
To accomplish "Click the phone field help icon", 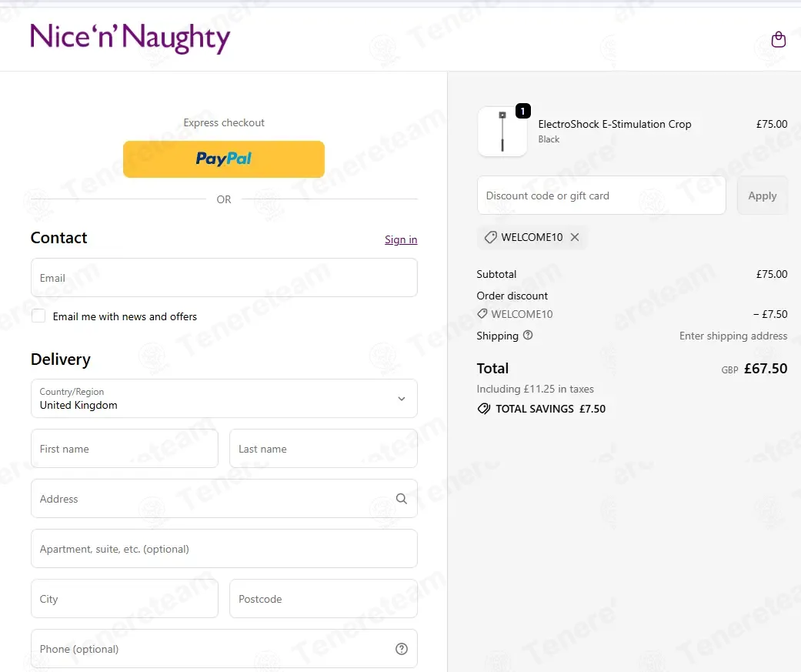I will tap(402, 649).
